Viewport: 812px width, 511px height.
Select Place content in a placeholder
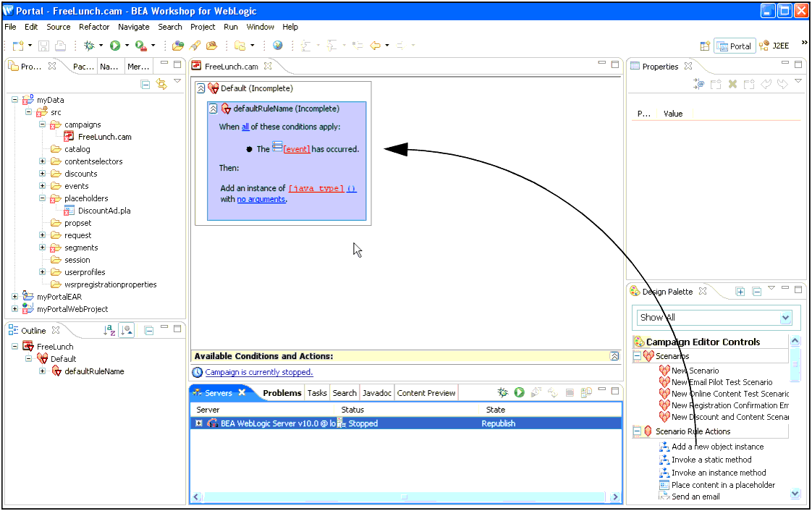click(723, 485)
